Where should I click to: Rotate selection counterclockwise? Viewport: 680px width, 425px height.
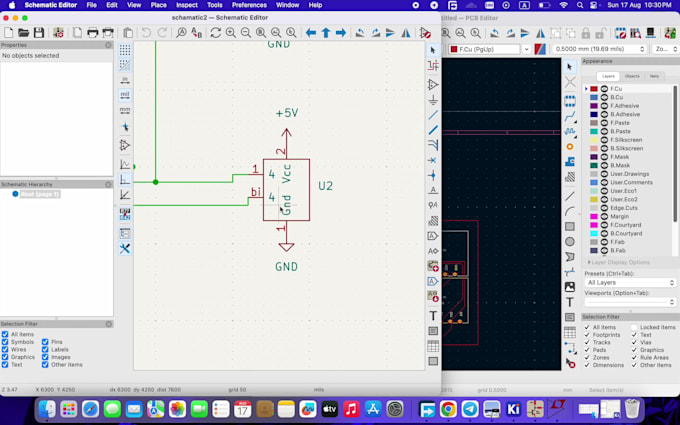(x=360, y=33)
